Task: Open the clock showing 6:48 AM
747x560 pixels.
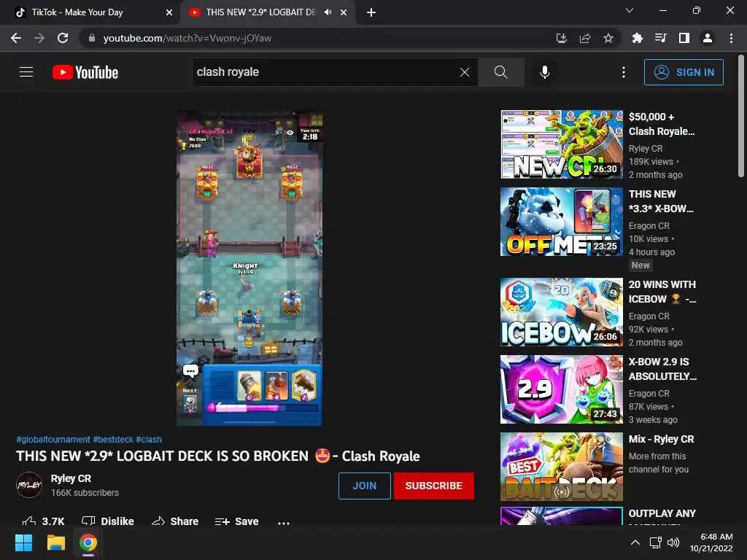Action: click(711, 542)
